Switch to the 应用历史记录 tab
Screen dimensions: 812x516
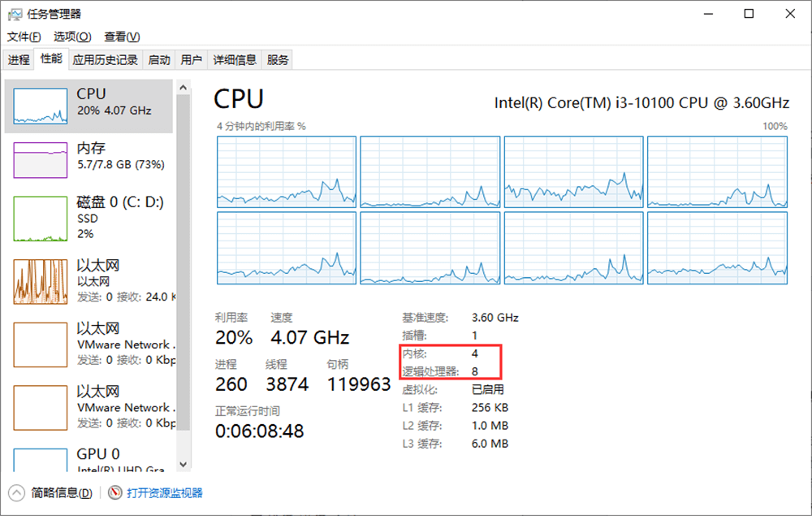click(105, 59)
